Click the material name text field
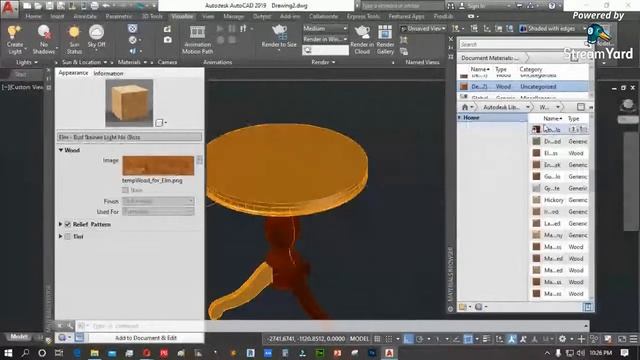Viewport: 640px width, 360px height. point(129,137)
